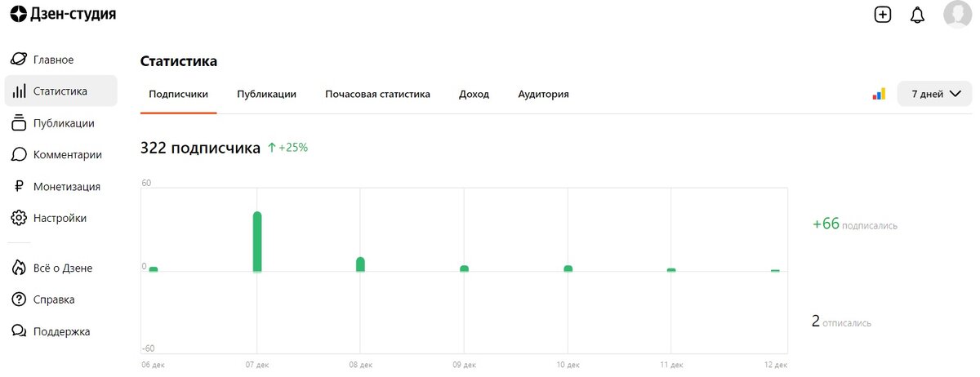Click the 07 дек axis label
The width and height of the screenshot is (980, 377).
pos(257,365)
